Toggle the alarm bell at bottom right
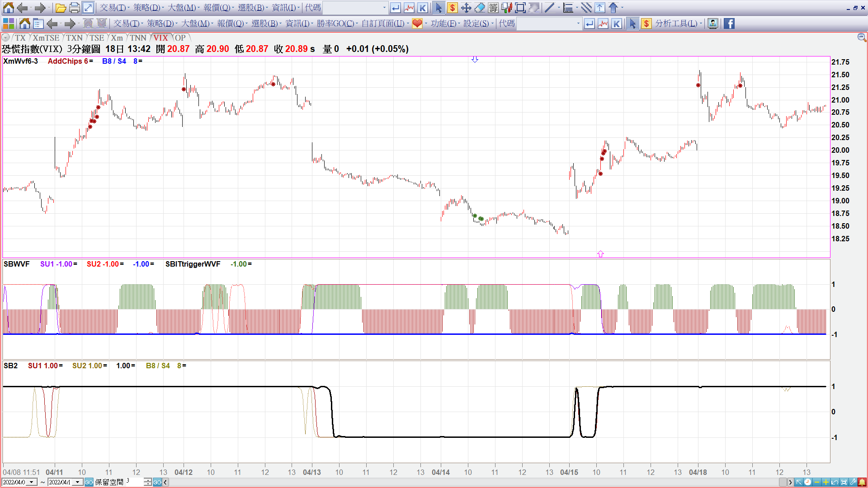 pos(862,482)
